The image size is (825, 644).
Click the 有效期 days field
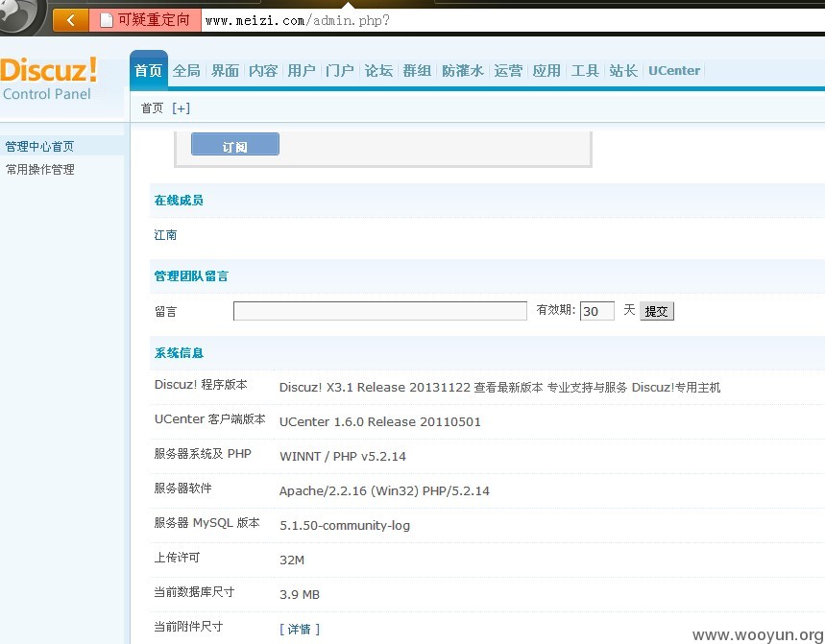[x=597, y=311]
